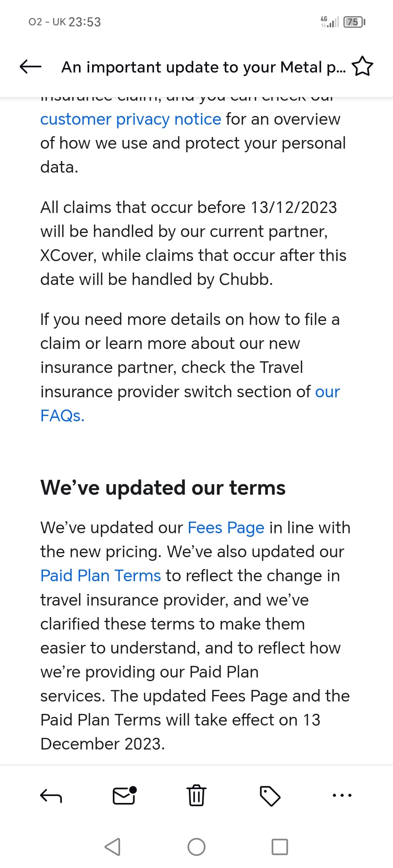Follow the 'our FAQs.' link
The width and height of the screenshot is (393, 868).
[x=190, y=403]
